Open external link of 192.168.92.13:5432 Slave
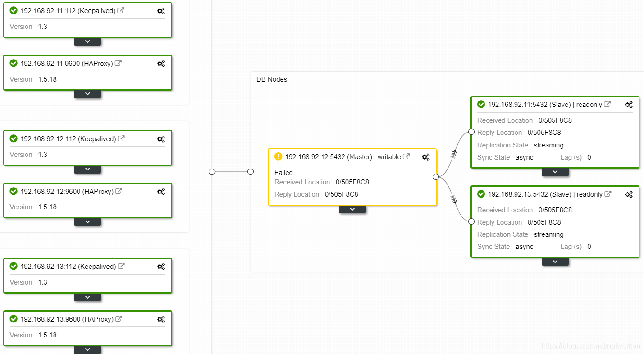 pyautogui.click(x=608, y=194)
